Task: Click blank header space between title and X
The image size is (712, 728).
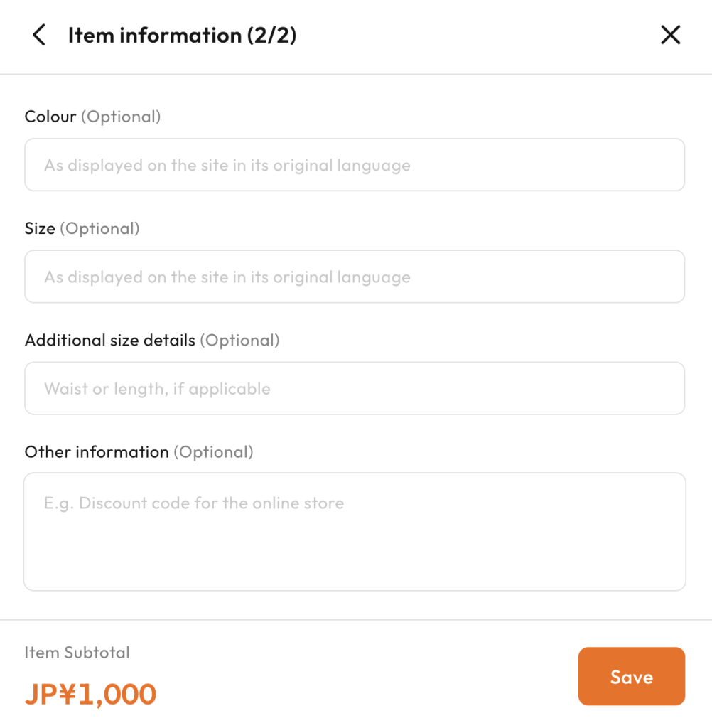Action: (x=476, y=35)
